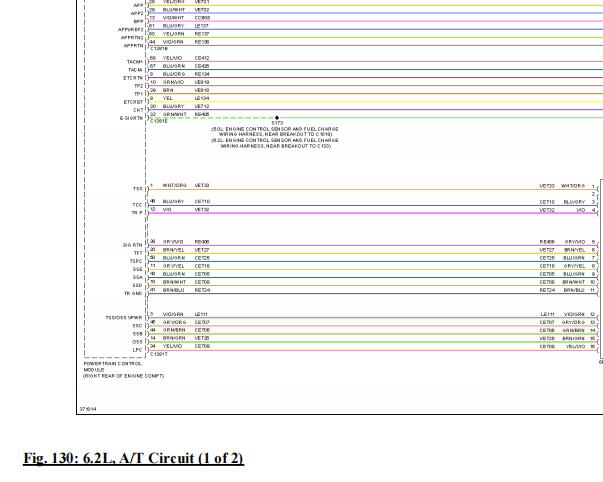Click the TP2 pin label

138,86
